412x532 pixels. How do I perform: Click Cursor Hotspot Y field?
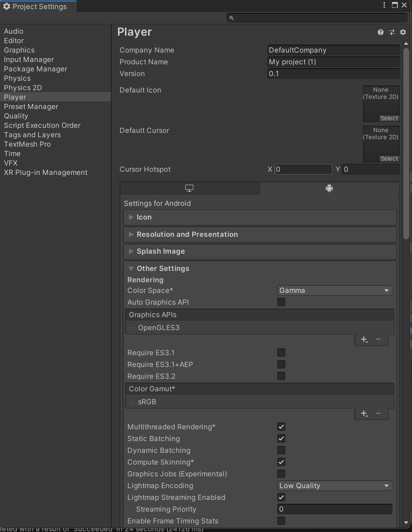(x=371, y=169)
